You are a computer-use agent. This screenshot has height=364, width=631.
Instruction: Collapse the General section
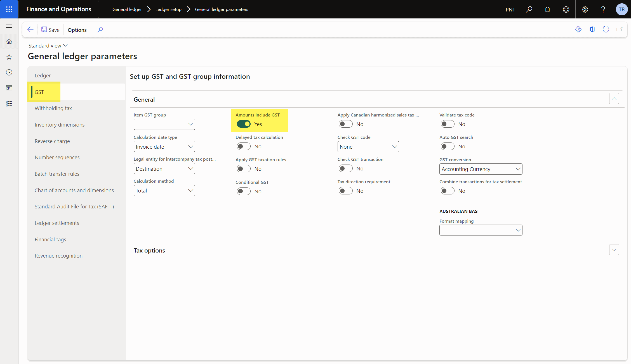[614, 99]
